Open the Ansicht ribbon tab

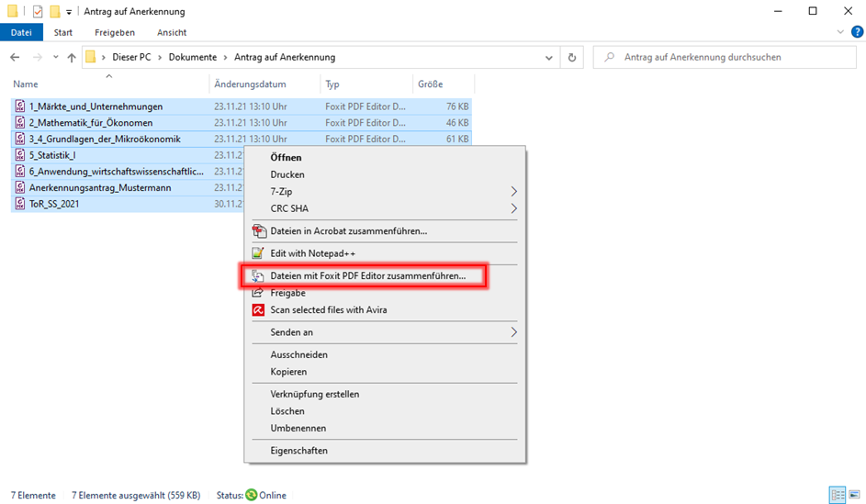coord(172,32)
